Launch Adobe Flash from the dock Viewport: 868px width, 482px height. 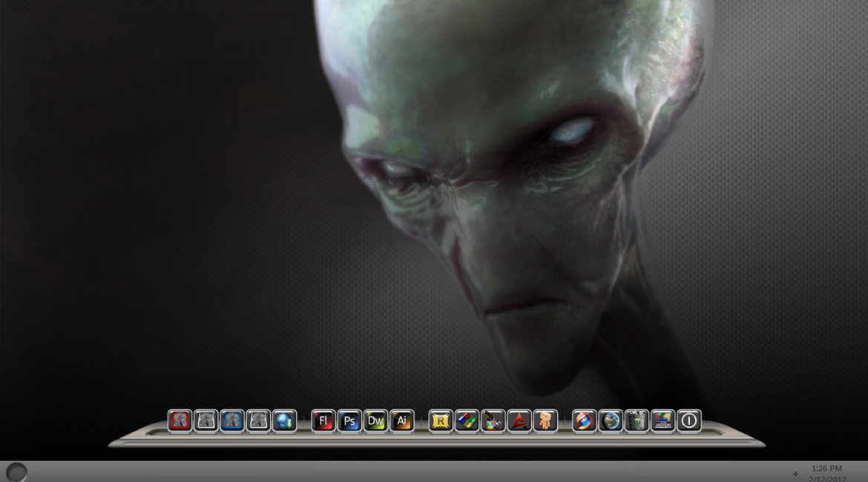pyautogui.click(x=323, y=421)
